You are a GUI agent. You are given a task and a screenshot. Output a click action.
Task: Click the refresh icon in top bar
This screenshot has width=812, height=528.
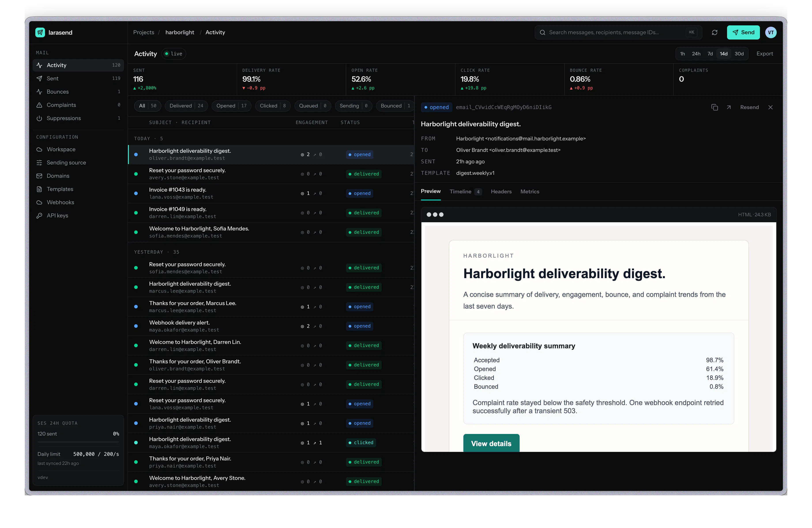[714, 32]
